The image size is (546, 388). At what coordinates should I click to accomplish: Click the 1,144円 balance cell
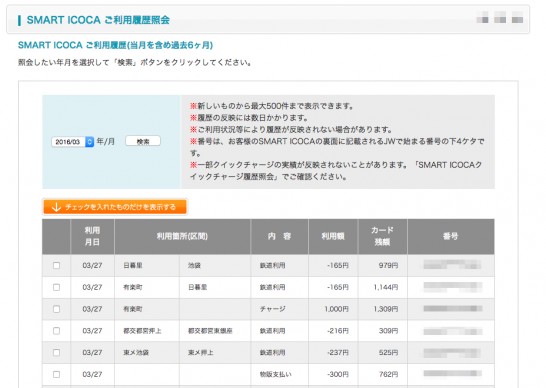pyautogui.click(x=382, y=287)
